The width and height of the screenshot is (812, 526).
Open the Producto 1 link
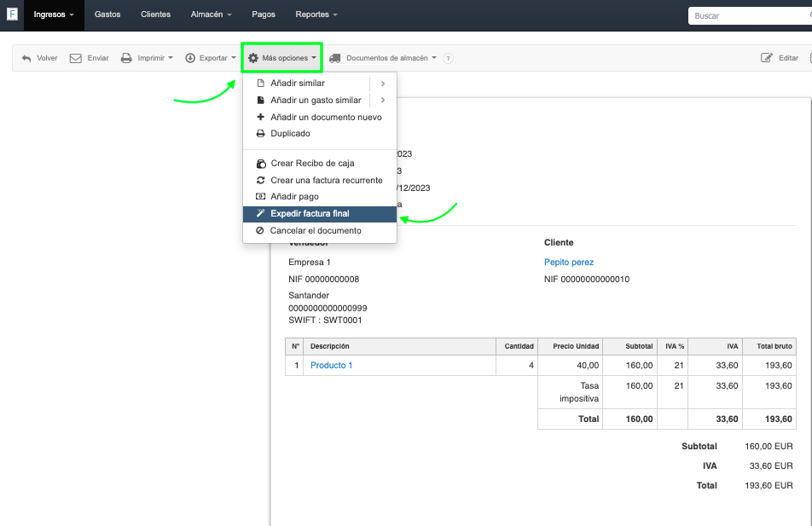[331, 366]
